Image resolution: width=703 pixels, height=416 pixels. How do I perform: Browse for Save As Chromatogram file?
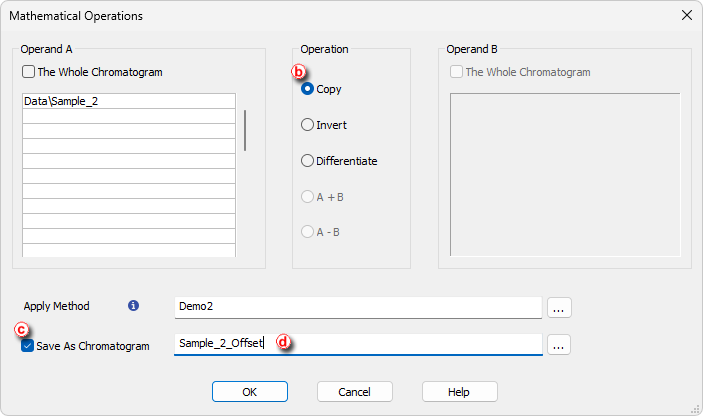coord(559,345)
